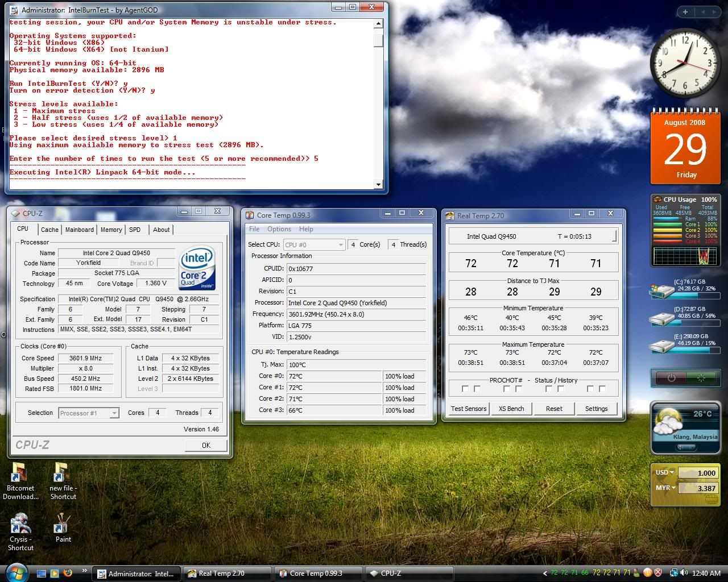Open the Options menu in Core Temp
The height and width of the screenshot is (582, 728).
(x=279, y=229)
